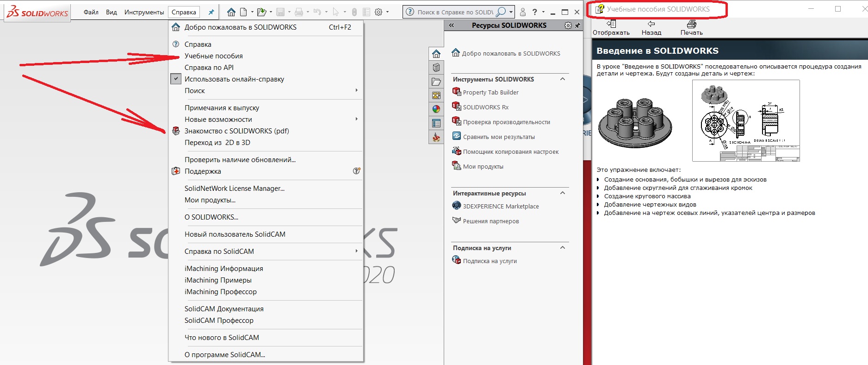Collapse the task pane with double chevron
Image resolution: width=868 pixels, height=365 pixels.
(x=452, y=25)
